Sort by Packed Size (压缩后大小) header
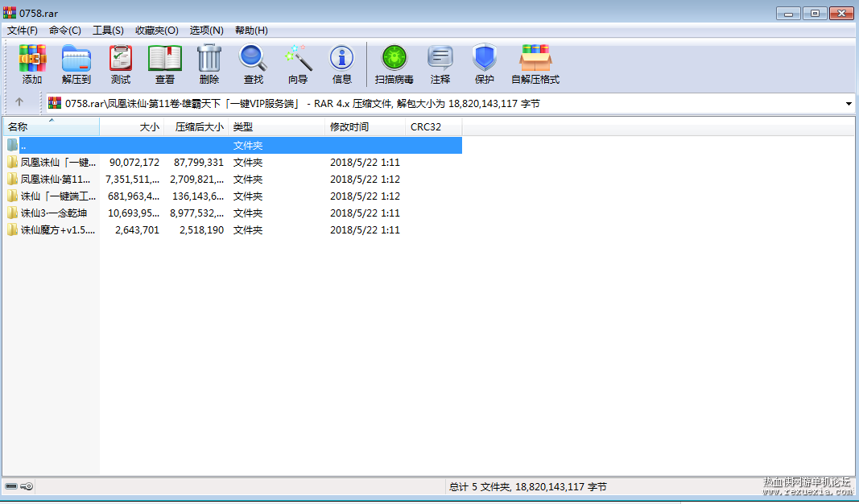This screenshot has width=859, height=504. click(x=196, y=127)
